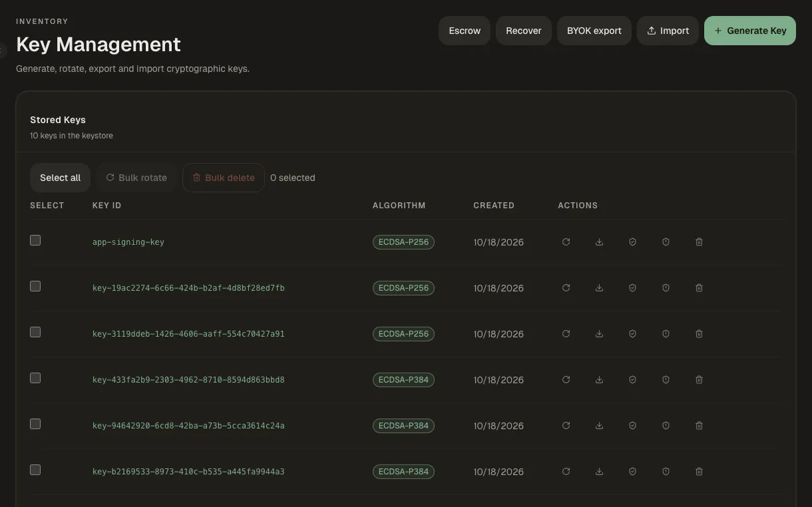Rotate key-b2169533 with the refresh icon
Screen dimensions: 812x507
point(566,472)
